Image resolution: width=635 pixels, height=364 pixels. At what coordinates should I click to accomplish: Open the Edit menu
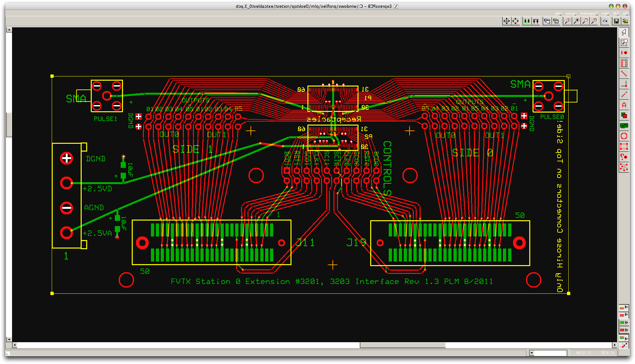616,13
